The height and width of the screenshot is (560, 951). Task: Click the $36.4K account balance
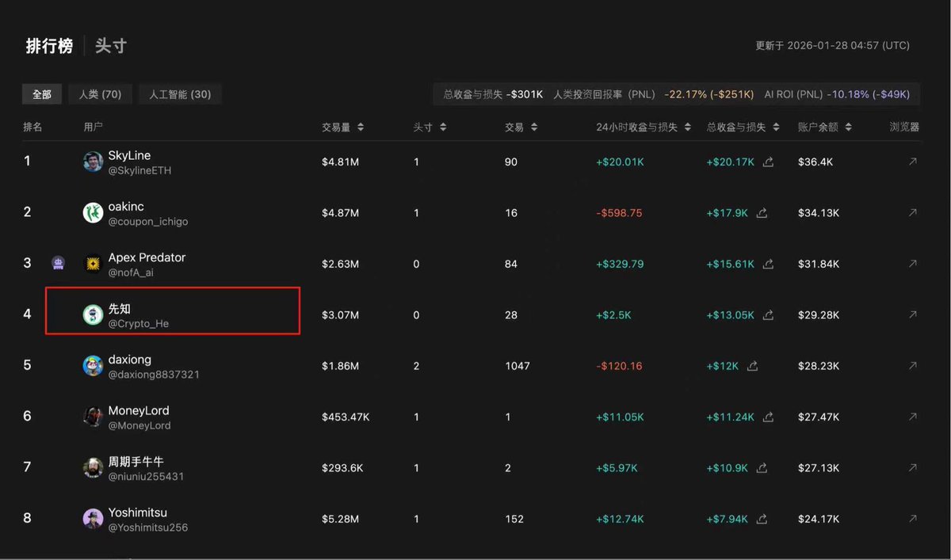[x=815, y=162]
